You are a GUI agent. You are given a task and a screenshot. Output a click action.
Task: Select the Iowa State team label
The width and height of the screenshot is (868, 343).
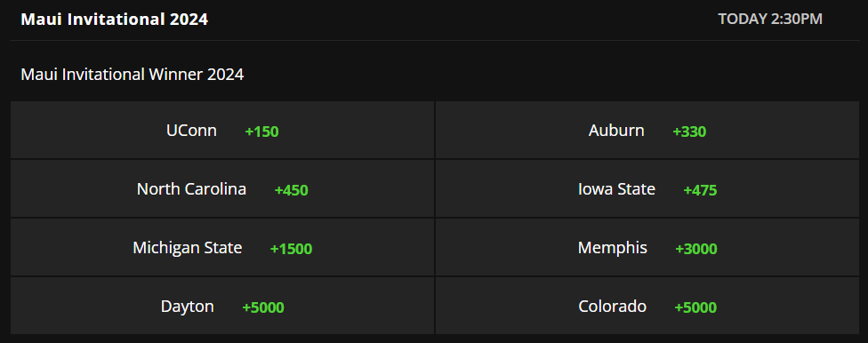(616, 189)
